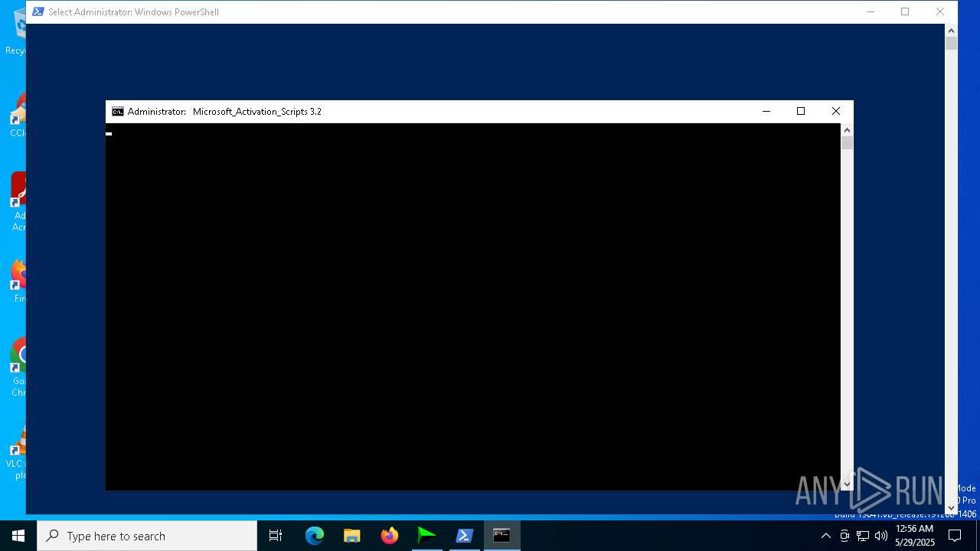Image resolution: width=980 pixels, height=551 pixels.
Task: Maximize the Windows PowerShell window
Action: [905, 11]
